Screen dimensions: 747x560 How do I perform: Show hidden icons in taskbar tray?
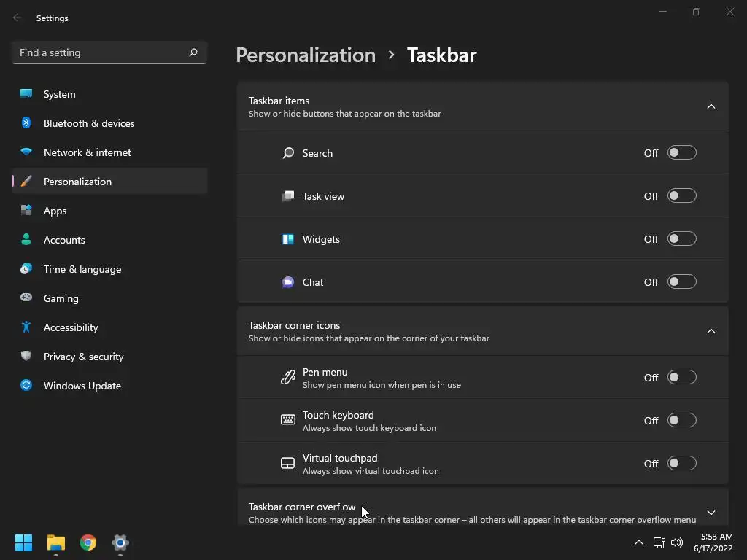click(639, 542)
